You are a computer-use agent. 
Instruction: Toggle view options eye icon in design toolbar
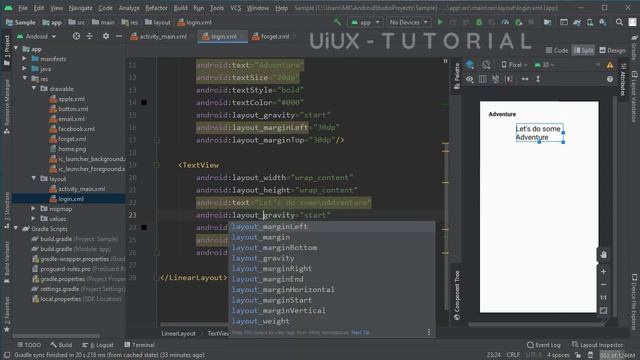pyautogui.click(x=470, y=79)
